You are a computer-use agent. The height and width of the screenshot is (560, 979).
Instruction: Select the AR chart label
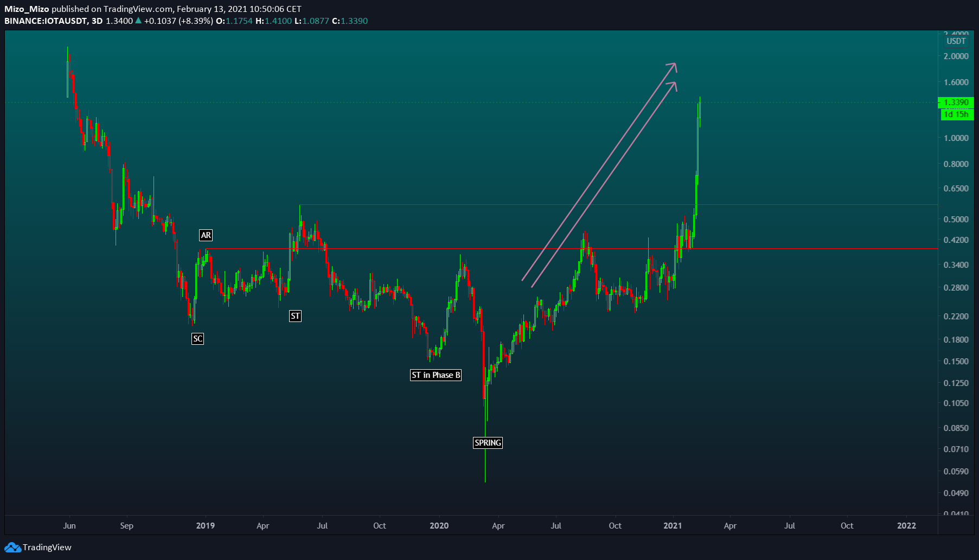[206, 235]
